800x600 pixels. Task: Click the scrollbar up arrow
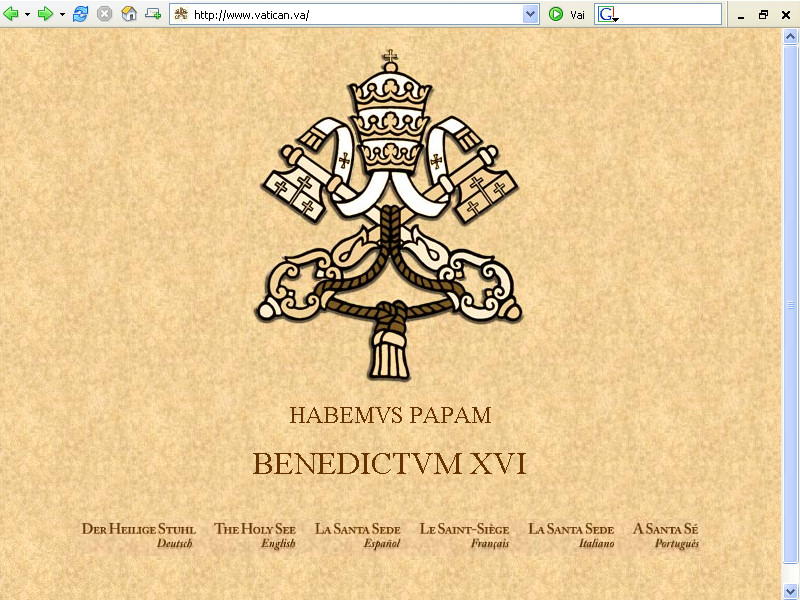point(790,37)
